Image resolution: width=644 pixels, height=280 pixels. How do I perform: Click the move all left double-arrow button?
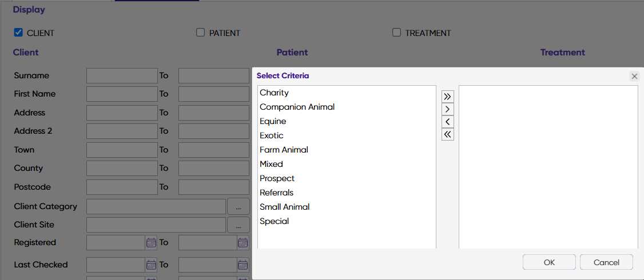[448, 134]
